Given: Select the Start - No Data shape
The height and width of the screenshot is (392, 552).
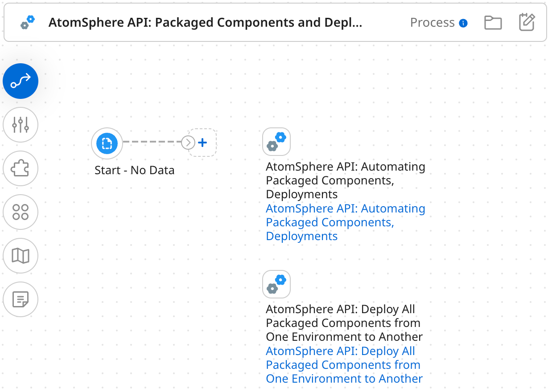Looking at the screenshot, I should point(107,143).
